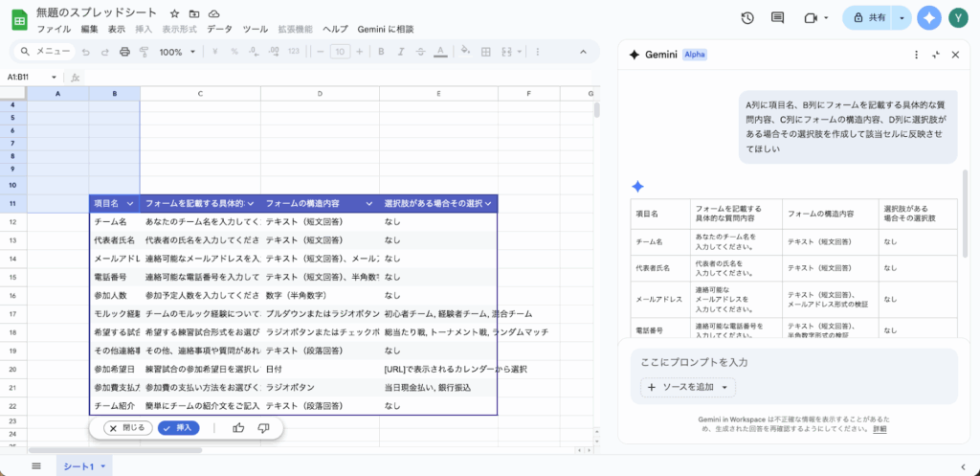Expand the share options dropdown arrow
Viewport: 980px width, 476px height.
click(x=901, y=18)
